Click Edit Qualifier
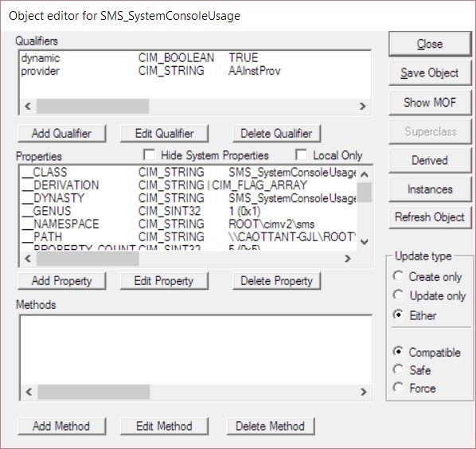 point(164,133)
